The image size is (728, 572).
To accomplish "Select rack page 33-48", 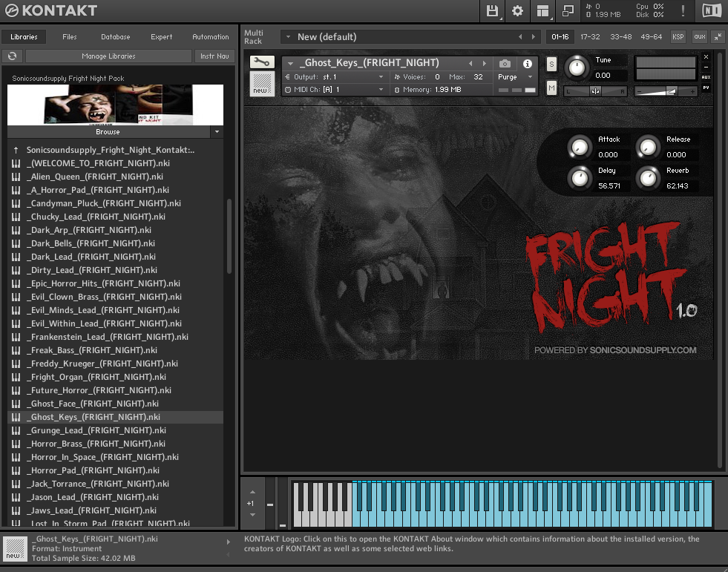I will point(620,36).
